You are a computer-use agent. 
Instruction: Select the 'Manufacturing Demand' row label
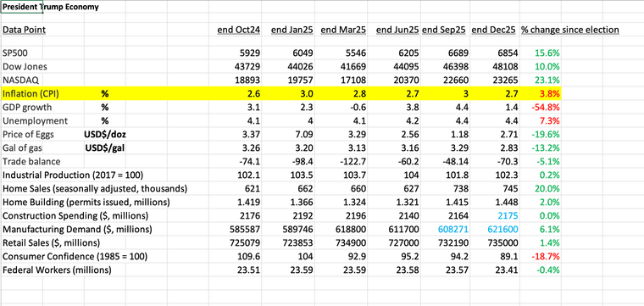pos(77,229)
